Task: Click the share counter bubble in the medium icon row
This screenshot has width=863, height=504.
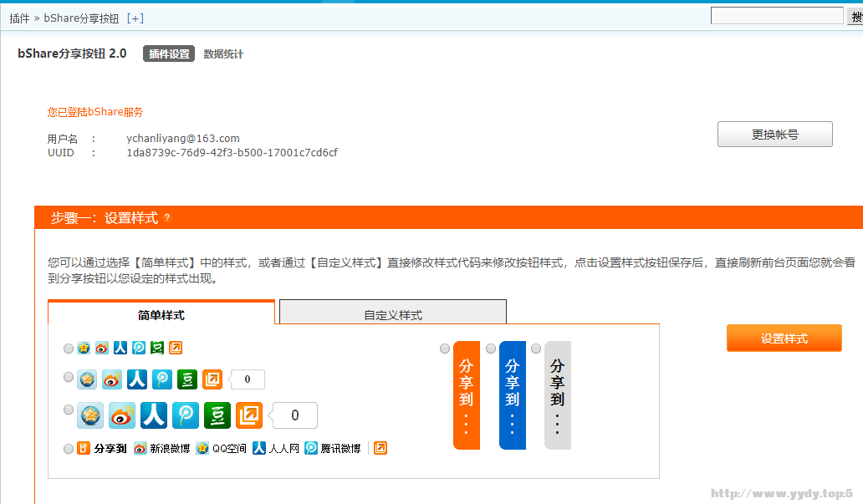Action: coord(246,379)
